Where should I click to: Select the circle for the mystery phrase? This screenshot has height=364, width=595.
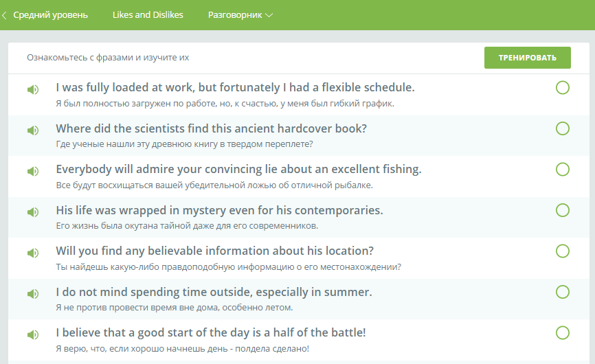click(563, 210)
